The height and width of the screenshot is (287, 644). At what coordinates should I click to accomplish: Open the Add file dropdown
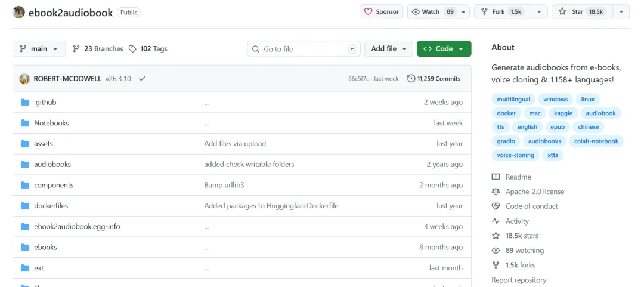coord(389,48)
